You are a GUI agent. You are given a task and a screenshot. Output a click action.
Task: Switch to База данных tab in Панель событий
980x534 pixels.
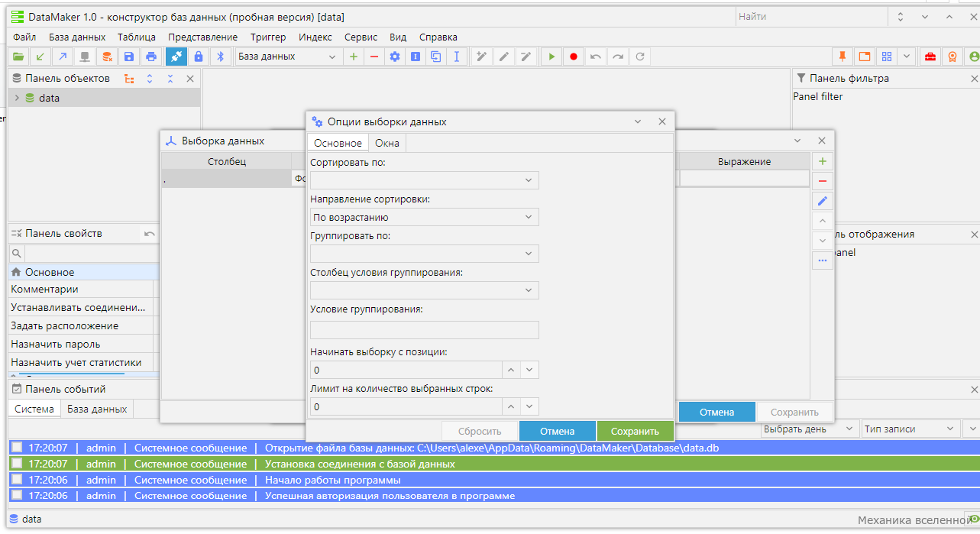coord(97,409)
